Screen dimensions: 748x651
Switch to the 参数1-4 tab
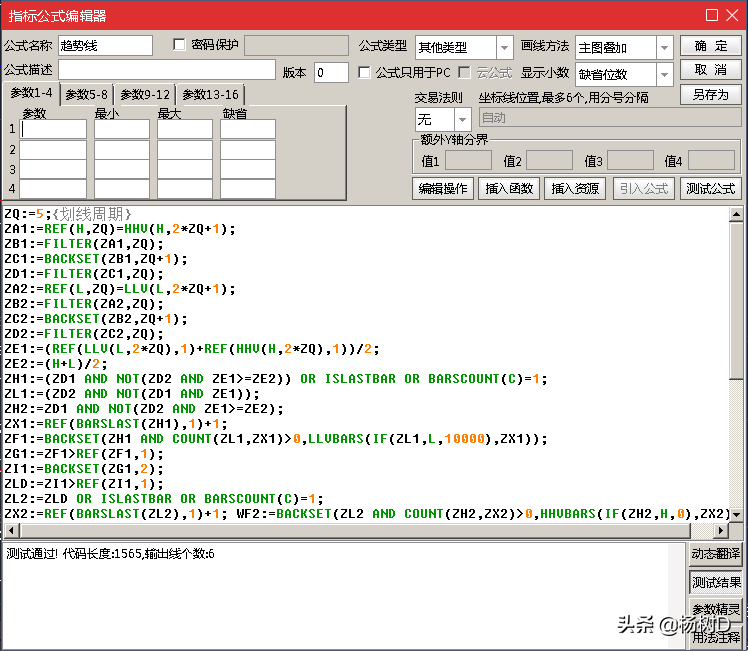tap(31, 93)
